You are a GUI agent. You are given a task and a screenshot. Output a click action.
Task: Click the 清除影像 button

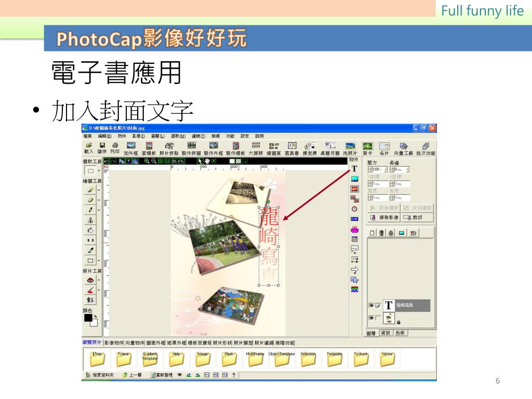(384, 218)
